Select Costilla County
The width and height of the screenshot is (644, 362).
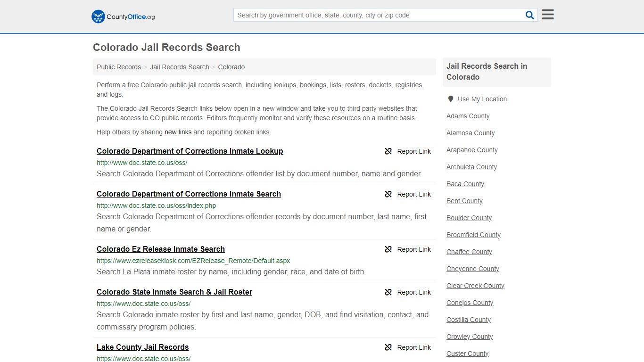tap(469, 320)
